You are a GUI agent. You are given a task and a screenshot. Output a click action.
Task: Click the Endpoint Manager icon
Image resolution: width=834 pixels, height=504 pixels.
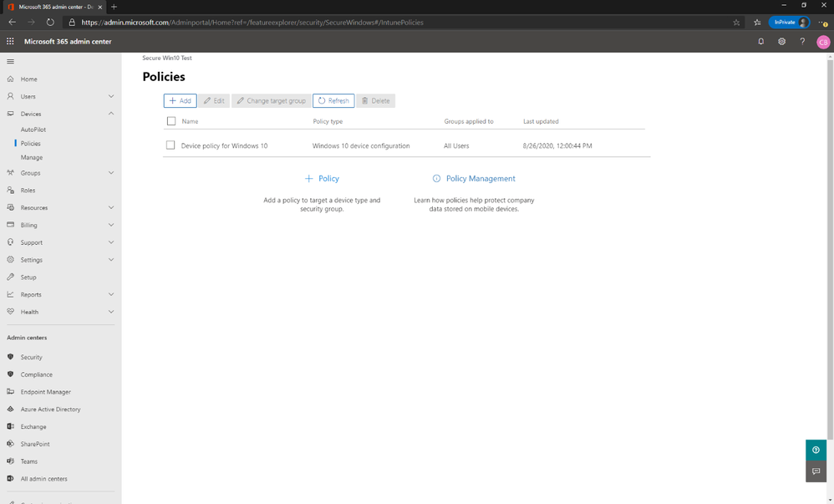10,392
